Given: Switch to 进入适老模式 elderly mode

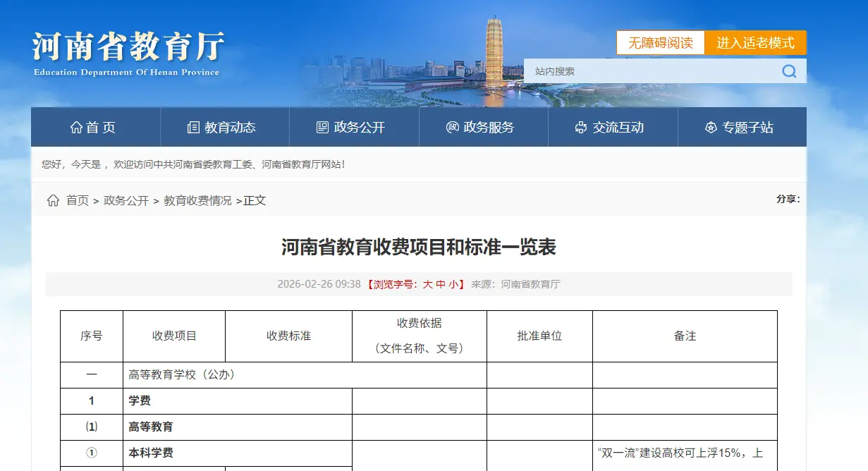Looking at the screenshot, I should pos(755,43).
